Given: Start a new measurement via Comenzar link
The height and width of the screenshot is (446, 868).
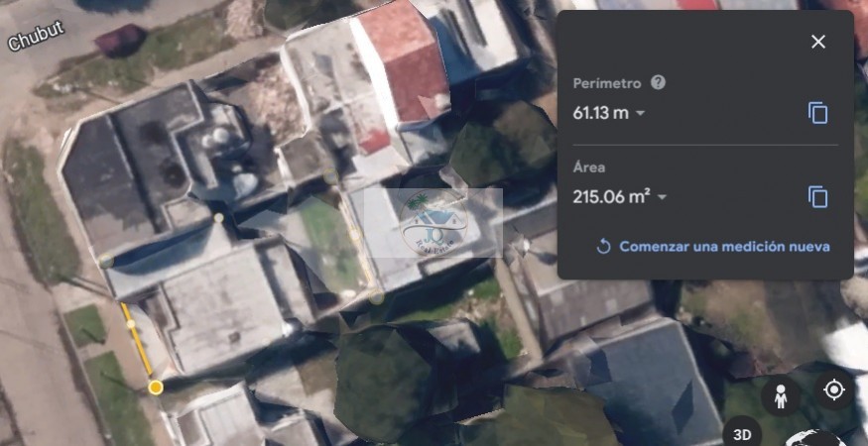Looking at the screenshot, I should 724,246.
